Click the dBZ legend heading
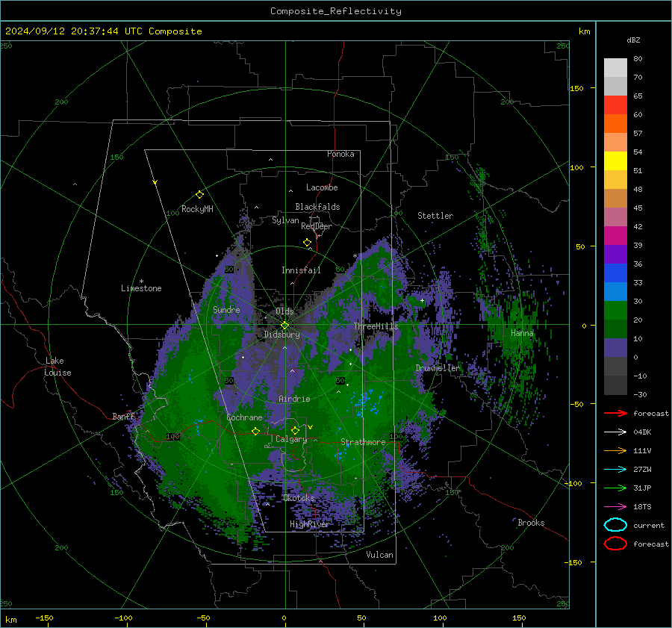The width and height of the screenshot is (672, 628). coord(633,40)
